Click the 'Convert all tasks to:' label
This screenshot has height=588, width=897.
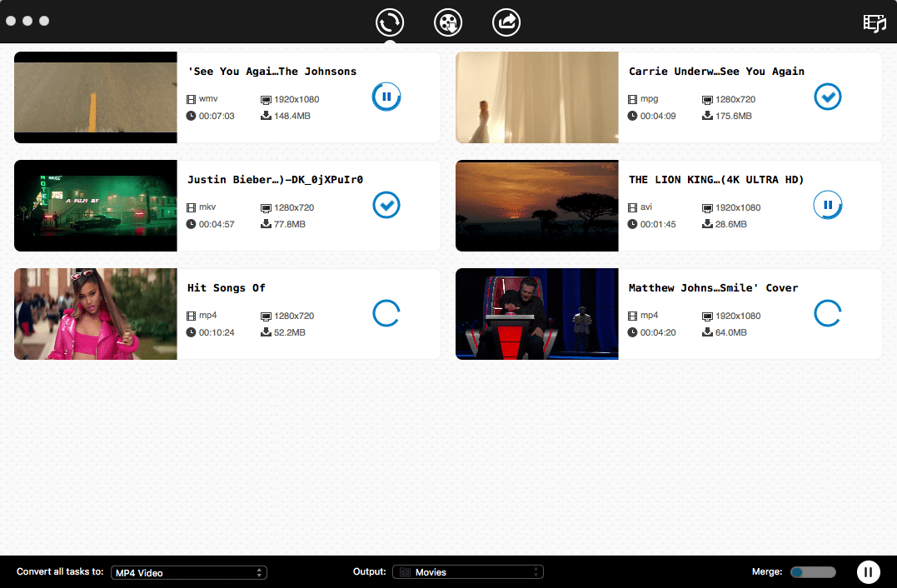(60, 571)
